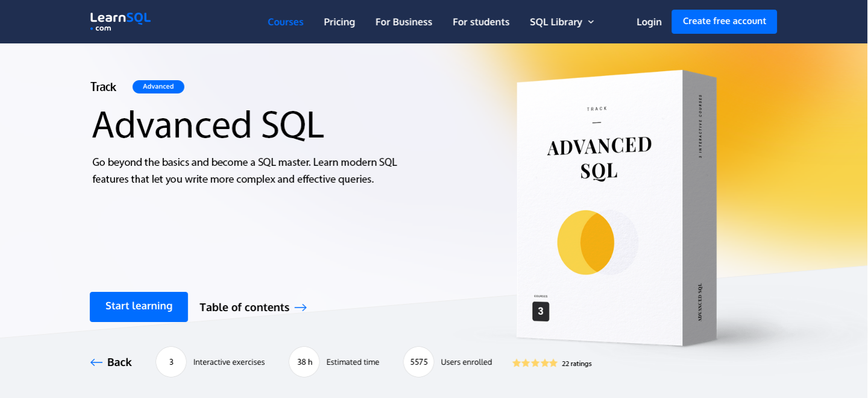Click the Track label above the heading
868x398 pixels.
[103, 87]
